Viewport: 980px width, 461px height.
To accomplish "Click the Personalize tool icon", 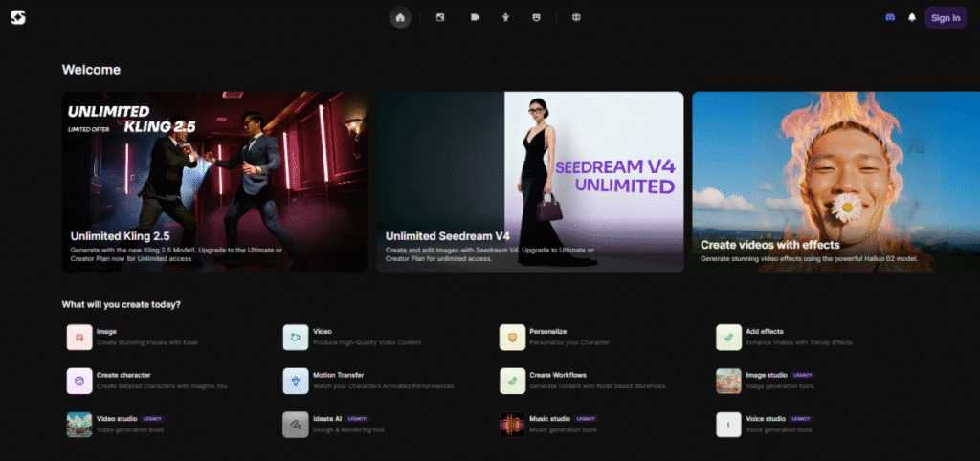I will tap(513, 338).
